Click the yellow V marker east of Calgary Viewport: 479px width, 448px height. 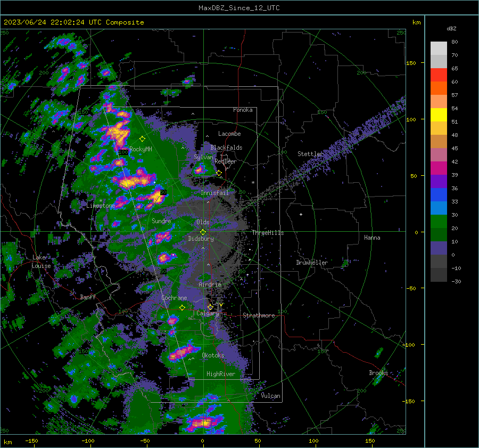point(221,305)
